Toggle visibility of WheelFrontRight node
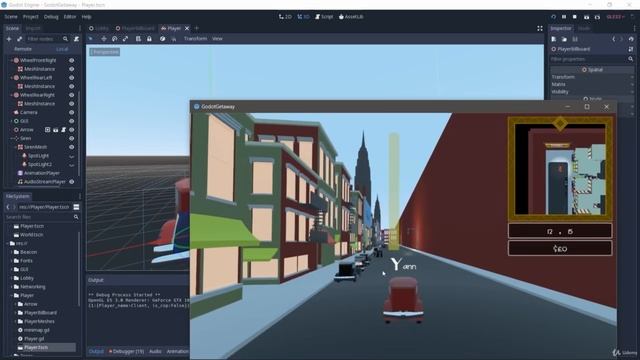Image resolution: width=640 pixels, height=360 pixels. point(71,60)
